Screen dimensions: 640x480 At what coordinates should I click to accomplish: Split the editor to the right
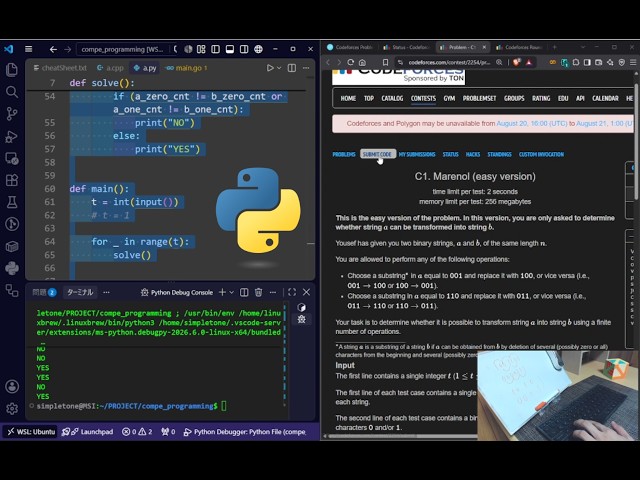coord(292,68)
